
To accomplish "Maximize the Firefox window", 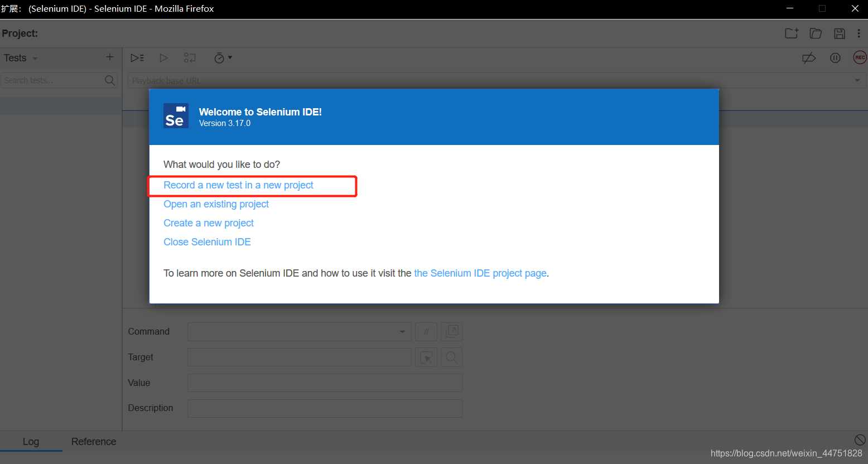I will (822, 8).
